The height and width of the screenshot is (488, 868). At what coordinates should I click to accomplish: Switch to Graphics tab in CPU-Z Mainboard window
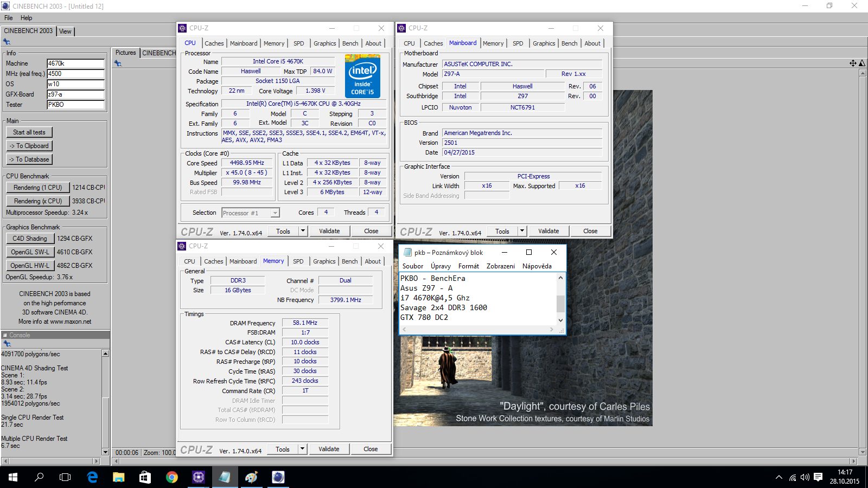coord(544,43)
